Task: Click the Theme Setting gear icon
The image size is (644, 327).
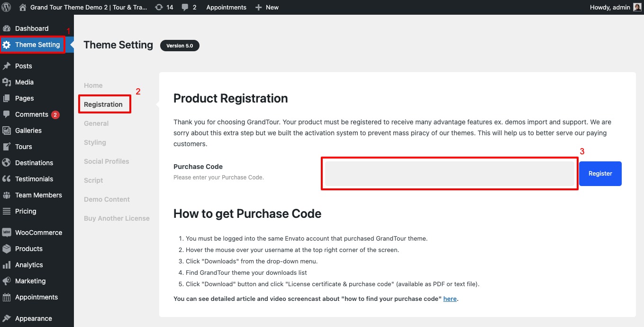Action: [7, 45]
